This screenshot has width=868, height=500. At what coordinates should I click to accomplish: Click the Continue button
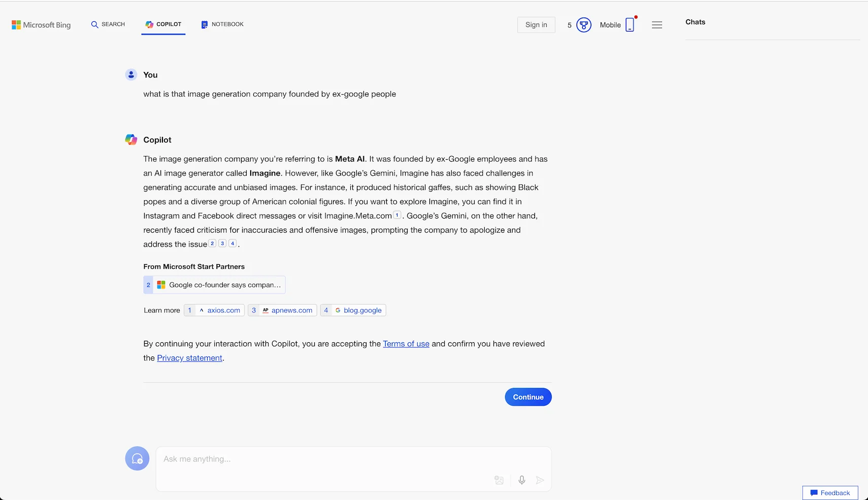(x=528, y=397)
